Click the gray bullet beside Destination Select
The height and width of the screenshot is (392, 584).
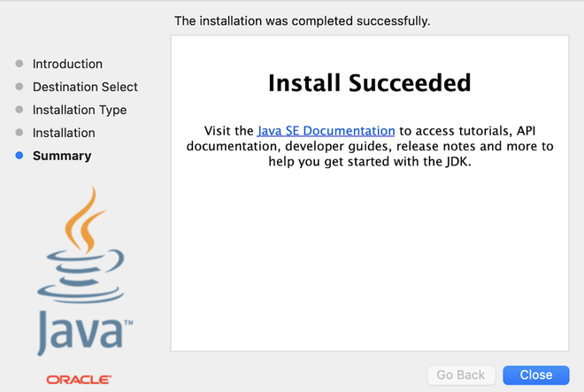point(19,87)
